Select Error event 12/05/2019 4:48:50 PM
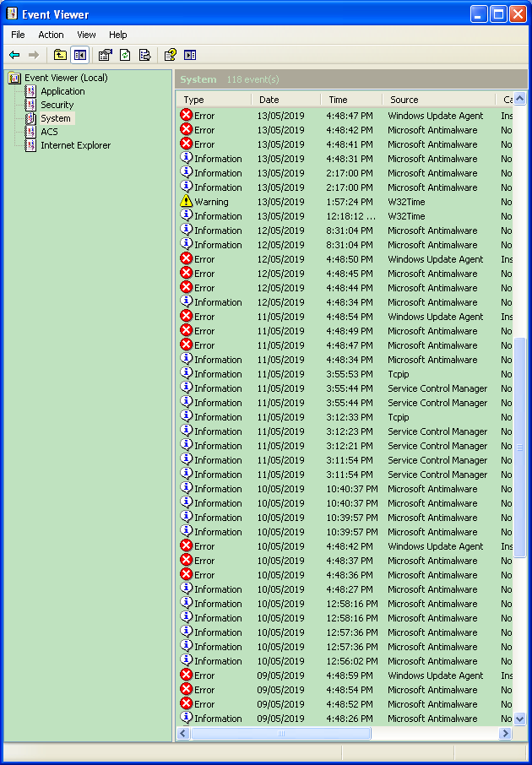Image resolution: width=532 pixels, height=765 pixels. [x=345, y=259]
